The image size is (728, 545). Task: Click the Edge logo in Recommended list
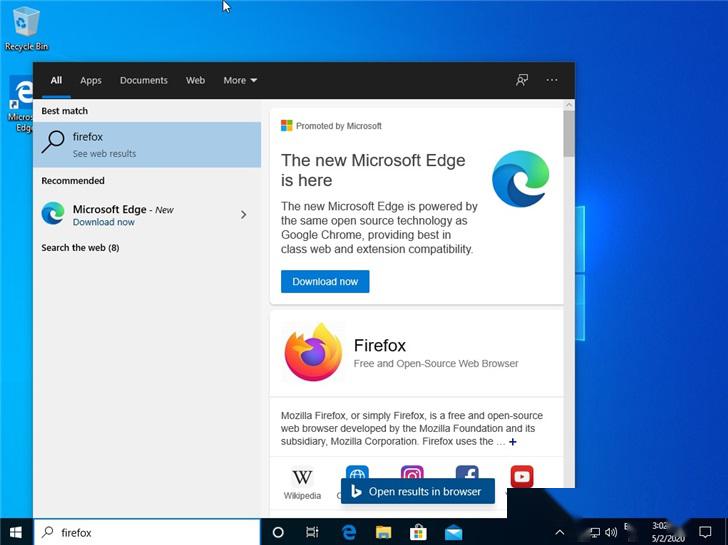pos(53,214)
